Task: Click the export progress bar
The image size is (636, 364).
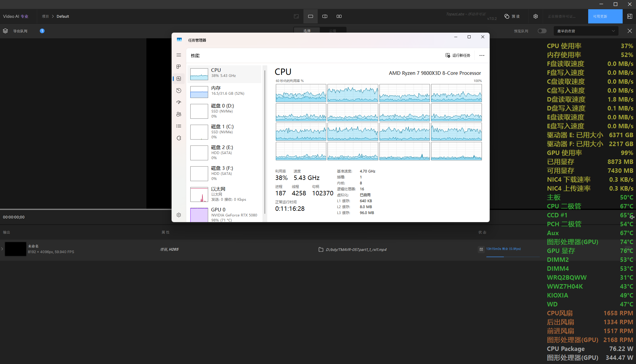Action: (x=513, y=257)
